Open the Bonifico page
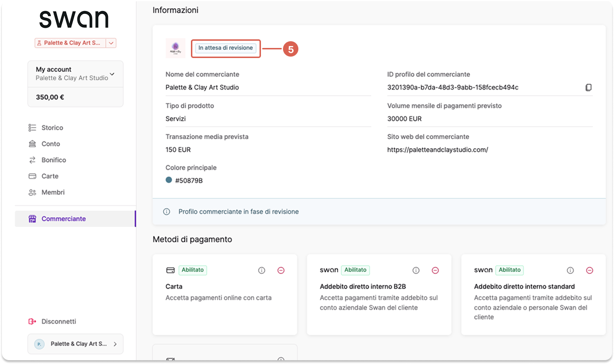Screen dimensions: 614x364 point(54,160)
